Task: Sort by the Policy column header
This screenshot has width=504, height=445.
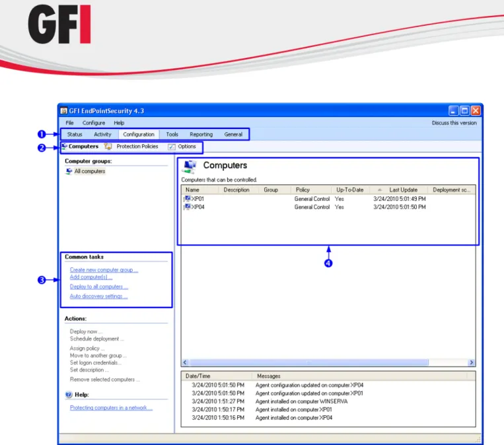Action: [x=311, y=190]
